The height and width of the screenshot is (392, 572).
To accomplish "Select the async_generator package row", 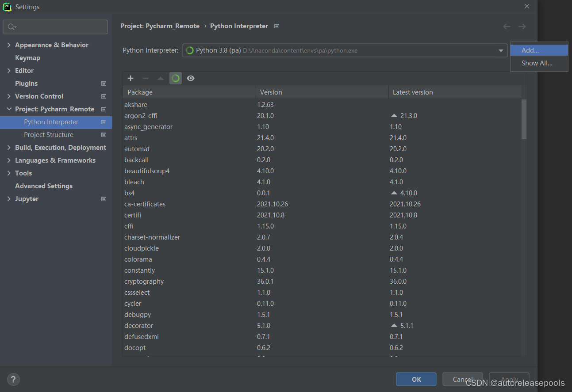I will [x=322, y=127].
